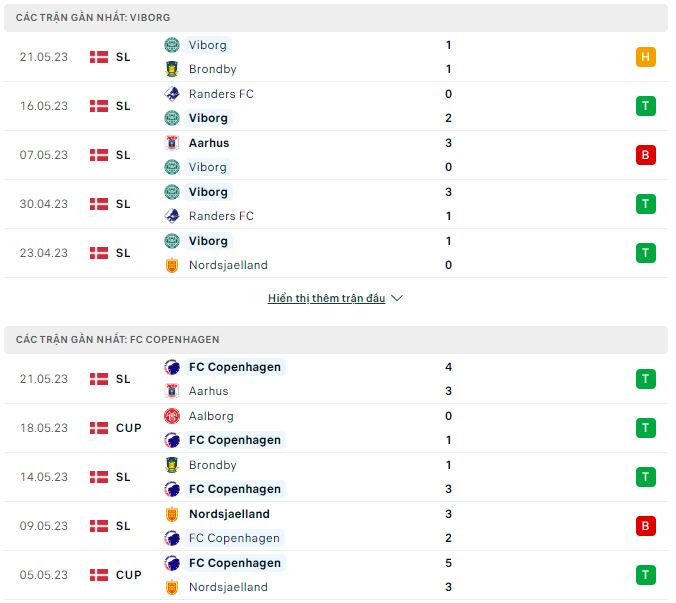Click FC Copenhagen crest in 21.05.23 match

point(172,367)
